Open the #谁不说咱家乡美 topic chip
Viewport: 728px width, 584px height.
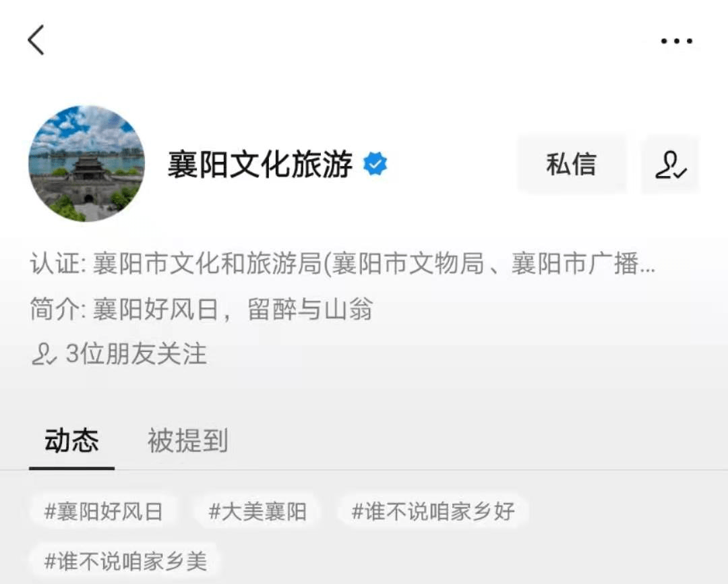(x=125, y=561)
